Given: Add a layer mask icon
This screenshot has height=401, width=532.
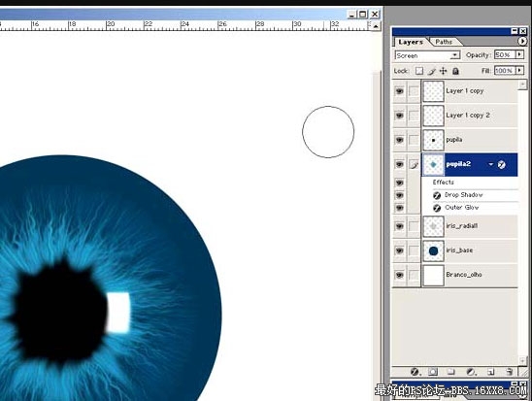Looking at the screenshot, I should tap(433, 372).
